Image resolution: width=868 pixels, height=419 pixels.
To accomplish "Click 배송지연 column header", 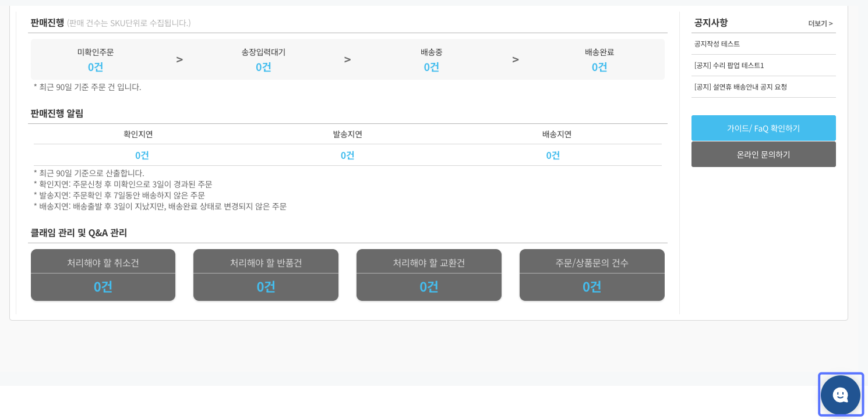I will 557,134.
